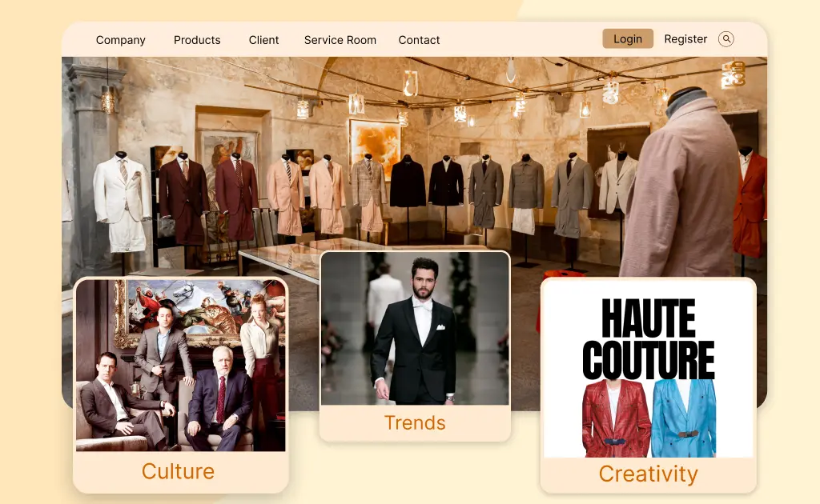Open the Company menu item
Image resolution: width=820 pixels, height=504 pixels.
pyautogui.click(x=121, y=40)
